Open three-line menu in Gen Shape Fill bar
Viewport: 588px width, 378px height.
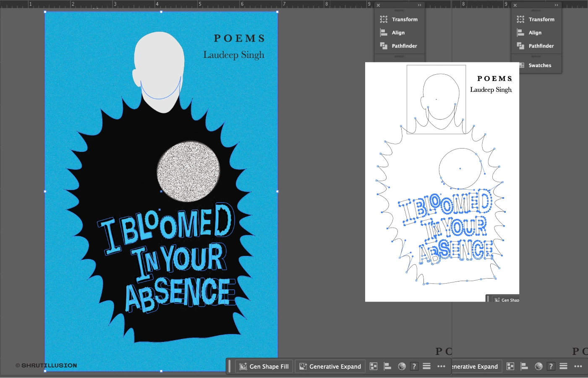[x=427, y=366]
